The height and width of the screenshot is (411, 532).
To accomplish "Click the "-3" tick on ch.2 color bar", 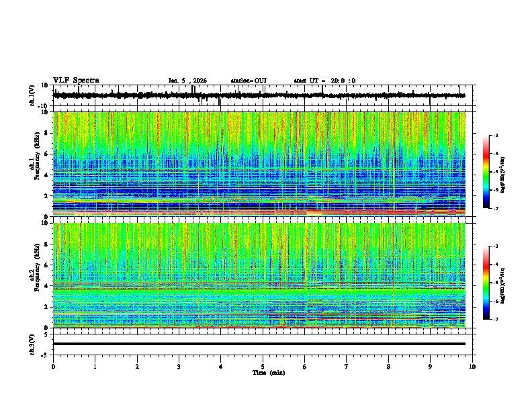I will (x=495, y=246).
